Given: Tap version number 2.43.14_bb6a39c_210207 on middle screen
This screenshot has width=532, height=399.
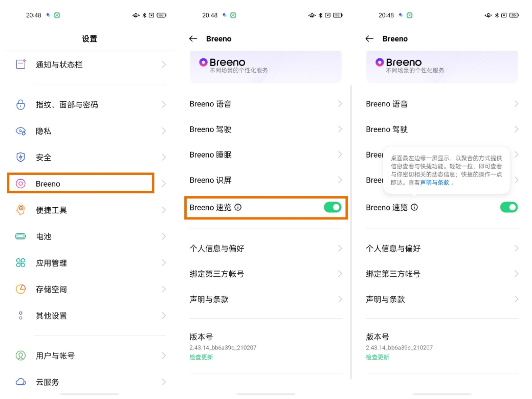Looking at the screenshot, I should click(x=223, y=348).
